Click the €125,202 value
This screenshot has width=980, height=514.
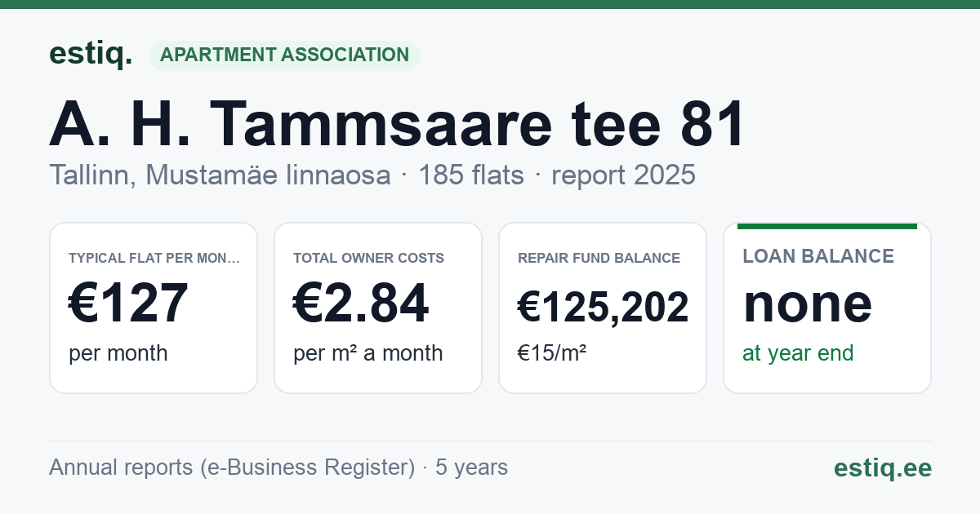click(604, 308)
